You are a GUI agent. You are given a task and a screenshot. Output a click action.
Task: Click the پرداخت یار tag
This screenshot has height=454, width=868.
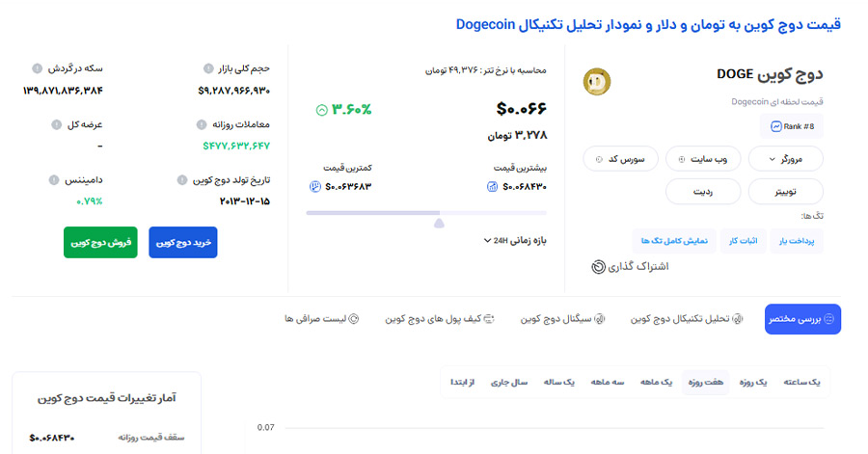click(x=797, y=241)
